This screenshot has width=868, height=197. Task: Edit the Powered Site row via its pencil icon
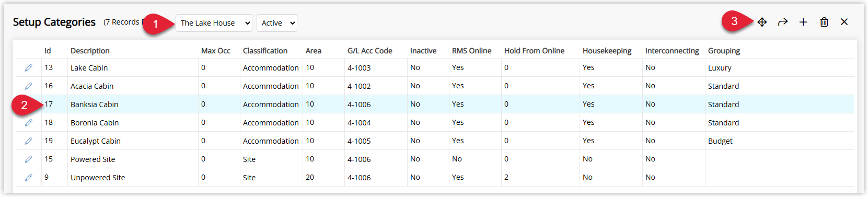[x=29, y=159]
